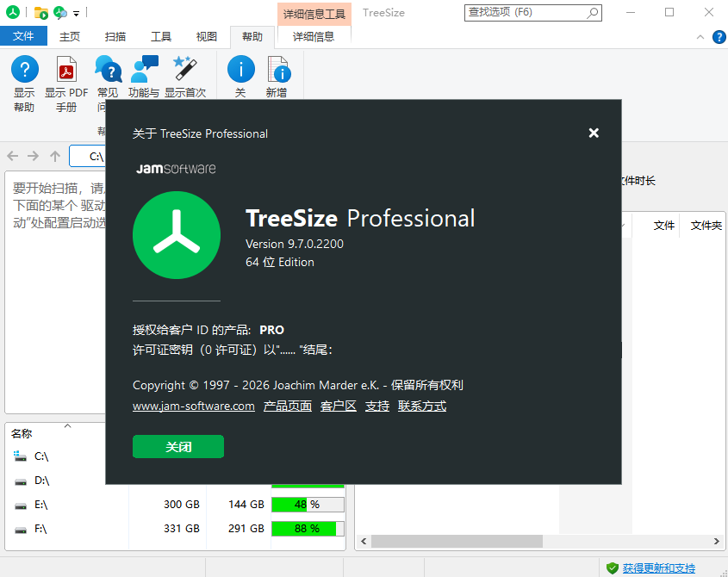The width and height of the screenshot is (728, 577).
Task: Click the 关闭 button in dialog
Action: pyautogui.click(x=178, y=447)
